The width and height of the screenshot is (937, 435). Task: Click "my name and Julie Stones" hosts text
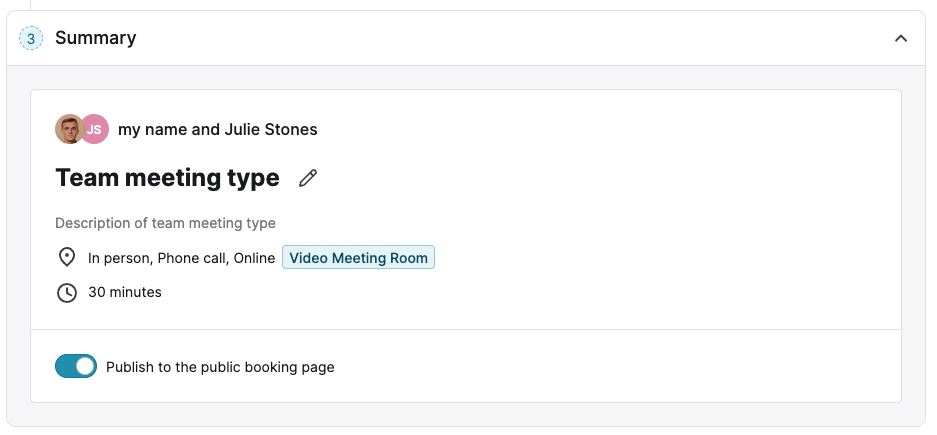[x=217, y=129]
